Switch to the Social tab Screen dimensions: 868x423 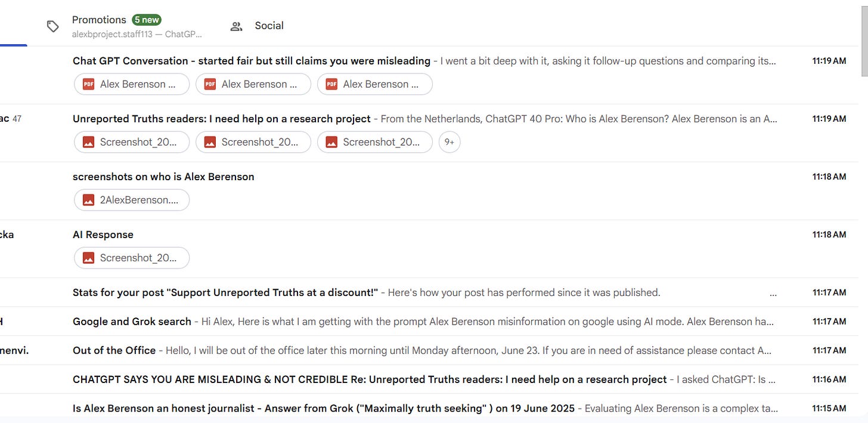pyautogui.click(x=269, y=26)
